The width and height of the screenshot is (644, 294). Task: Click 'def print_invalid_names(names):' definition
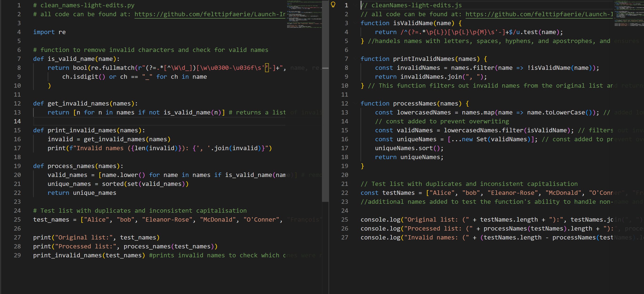[89, 130]
